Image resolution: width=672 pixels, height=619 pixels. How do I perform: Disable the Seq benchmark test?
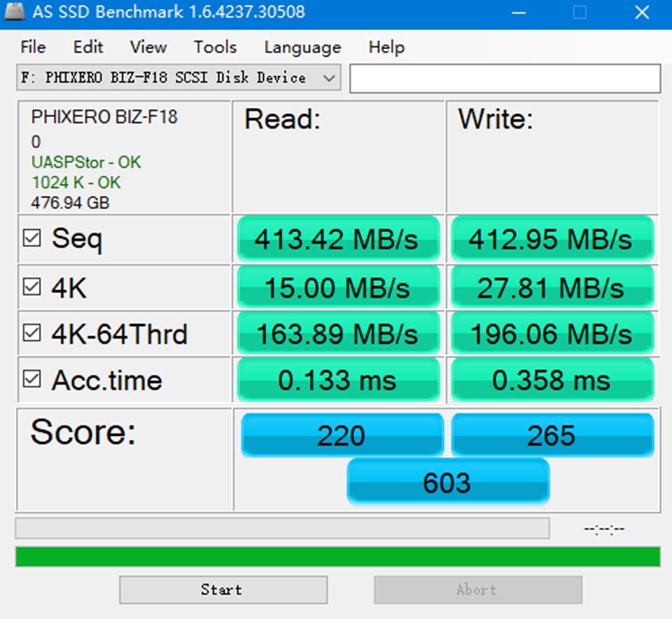pos(32,238)
